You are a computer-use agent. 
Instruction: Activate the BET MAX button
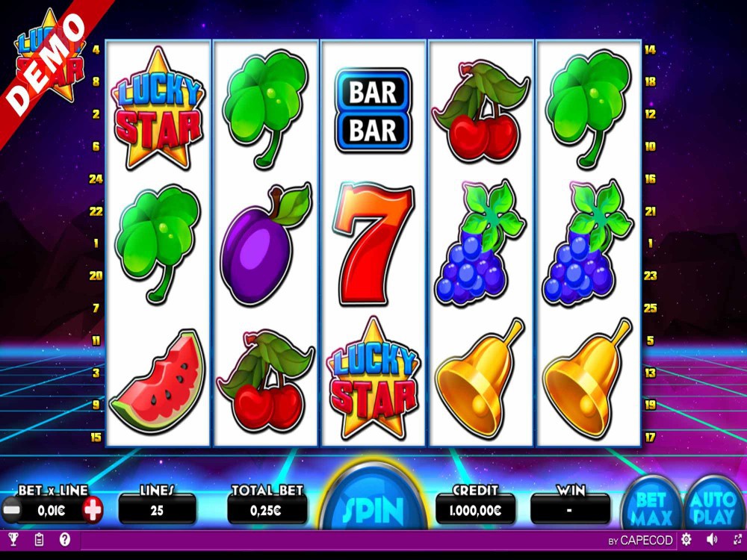point(651,505)
